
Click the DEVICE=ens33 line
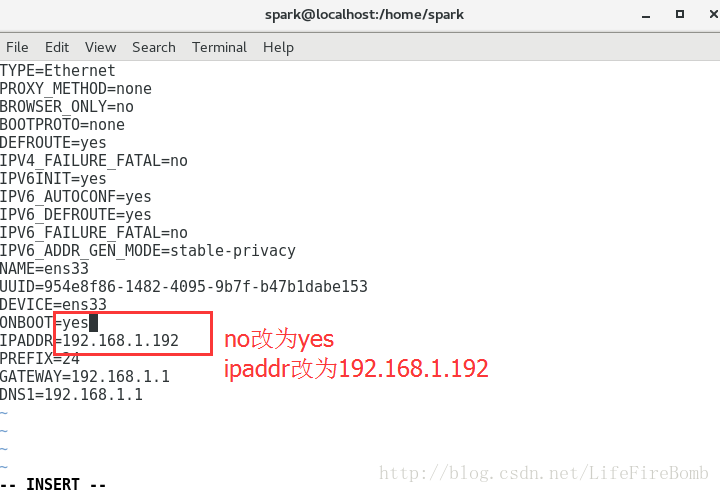click(x=53, y=304)
